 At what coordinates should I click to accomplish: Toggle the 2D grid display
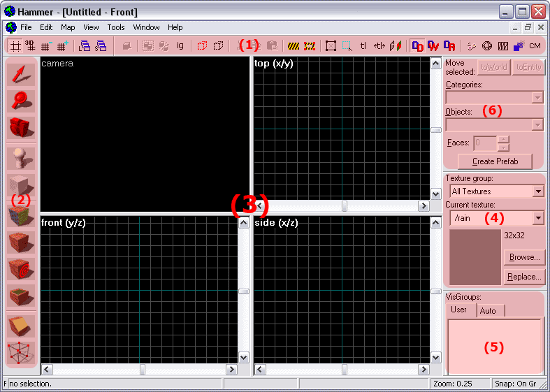click(14, 46)
